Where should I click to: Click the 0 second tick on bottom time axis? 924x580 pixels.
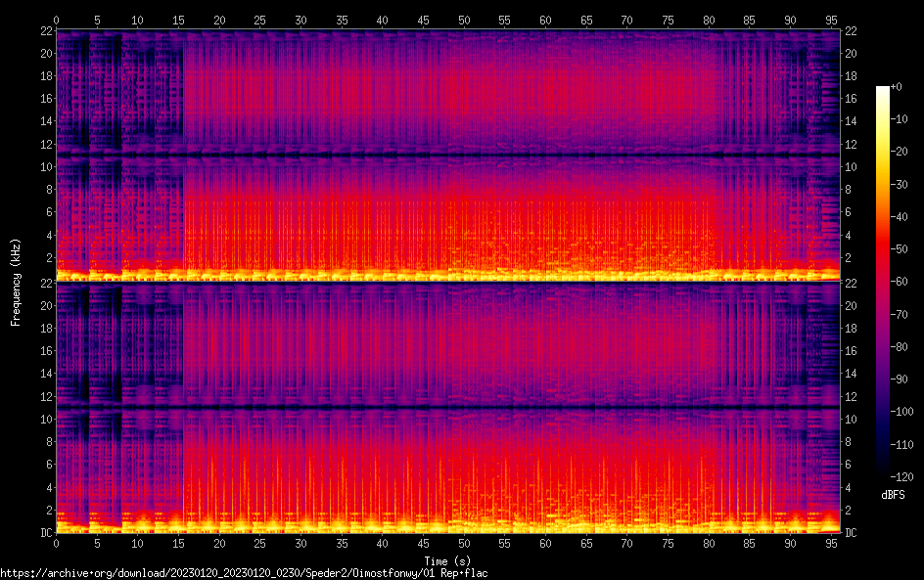56,544
